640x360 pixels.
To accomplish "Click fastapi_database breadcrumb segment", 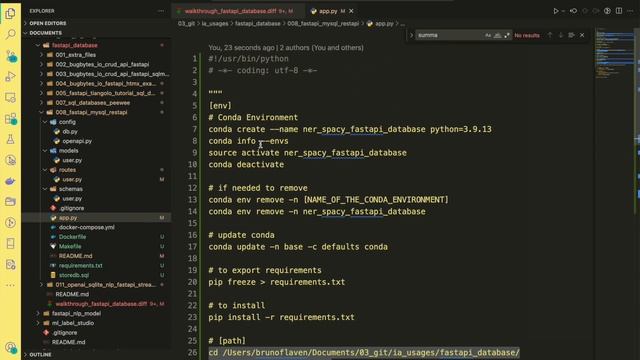I will [x=258, y=24].
